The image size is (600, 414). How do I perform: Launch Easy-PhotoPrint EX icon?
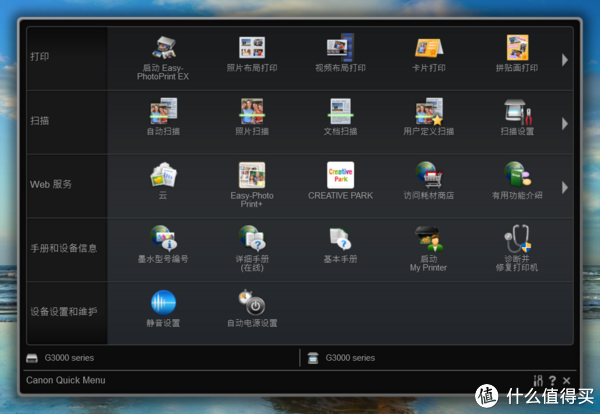163,47
